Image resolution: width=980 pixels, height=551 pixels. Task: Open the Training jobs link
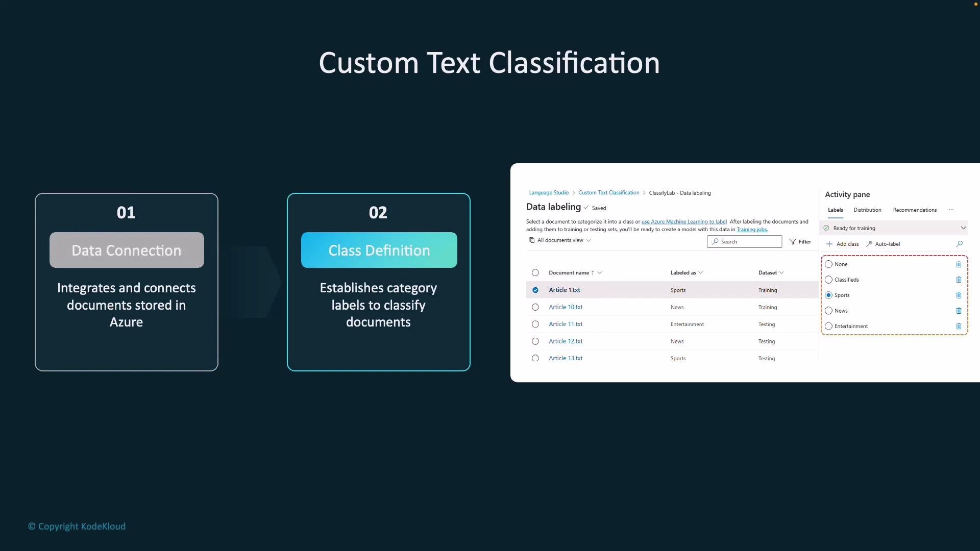pos(752,230)
